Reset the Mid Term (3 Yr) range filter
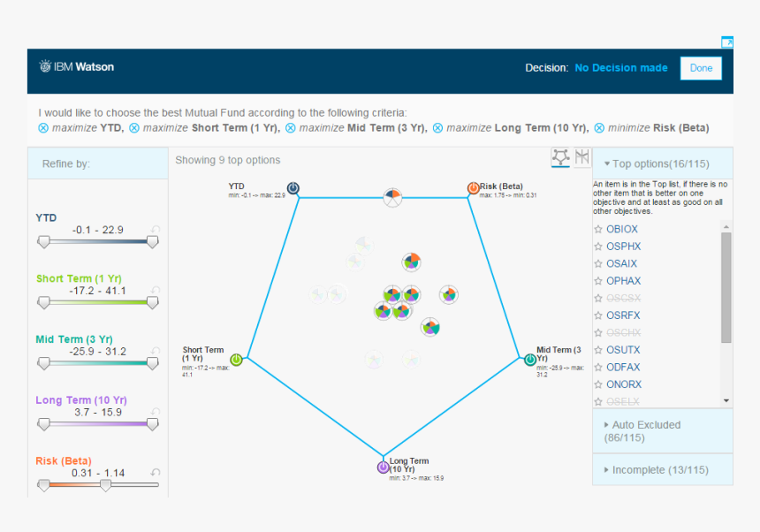Image resolution: width=760 pixels, height=532 pixels. 156,351
